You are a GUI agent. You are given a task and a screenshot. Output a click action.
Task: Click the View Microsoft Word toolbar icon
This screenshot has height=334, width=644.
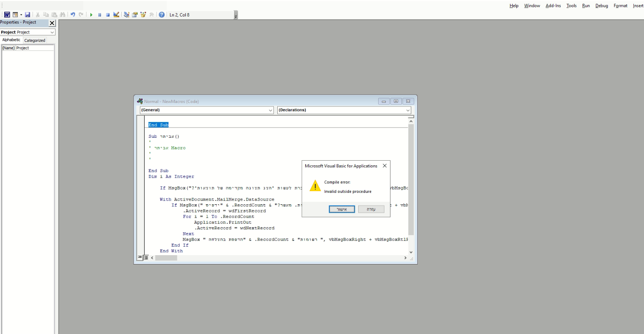(7, 15)
